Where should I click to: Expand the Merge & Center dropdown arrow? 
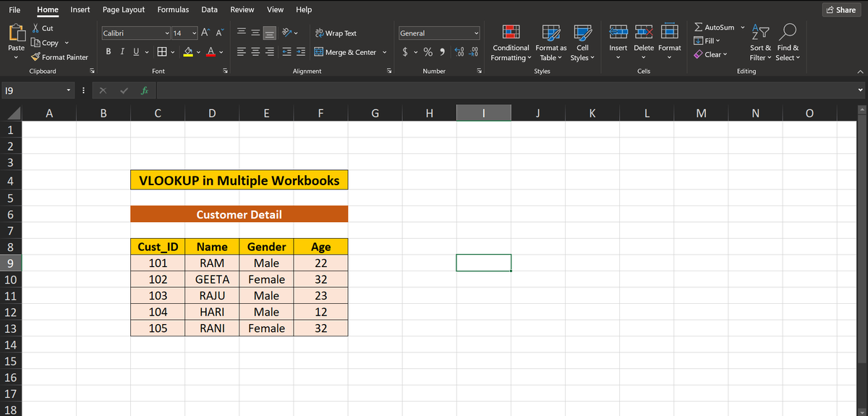coord(383,52)
